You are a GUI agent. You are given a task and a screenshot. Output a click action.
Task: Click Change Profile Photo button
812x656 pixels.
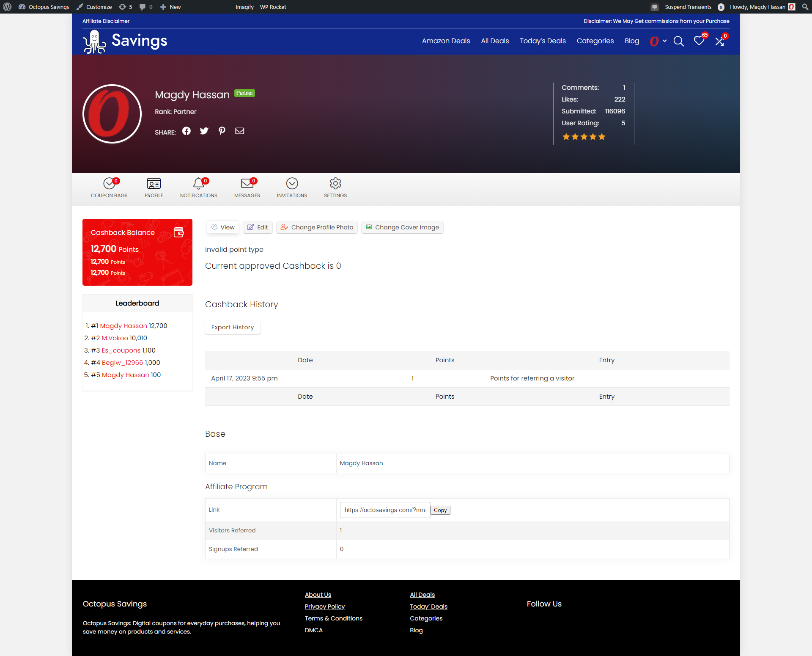317,227
